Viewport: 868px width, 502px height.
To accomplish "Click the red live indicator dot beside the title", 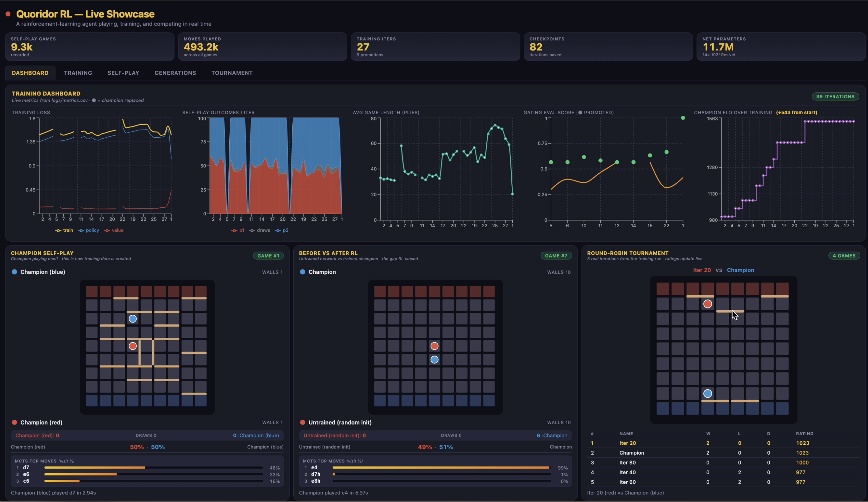I will pyautogui.click(x=8, y=14).
